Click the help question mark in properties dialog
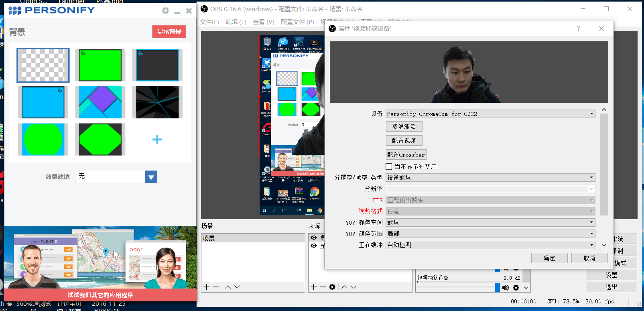The image size is (644, 311). tap(578, 28)
